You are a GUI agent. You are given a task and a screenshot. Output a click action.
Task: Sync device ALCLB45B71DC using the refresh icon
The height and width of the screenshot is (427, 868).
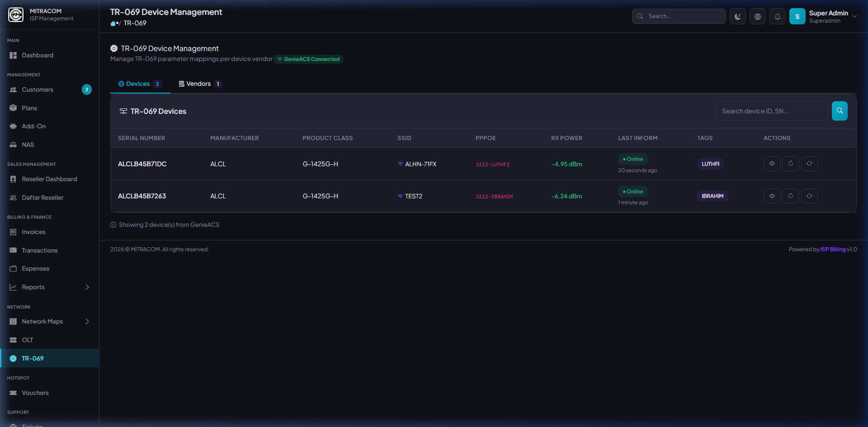809,164
